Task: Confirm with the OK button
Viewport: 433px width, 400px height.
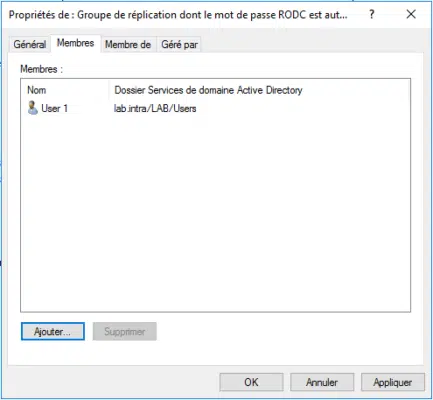Action: (251, 382)
